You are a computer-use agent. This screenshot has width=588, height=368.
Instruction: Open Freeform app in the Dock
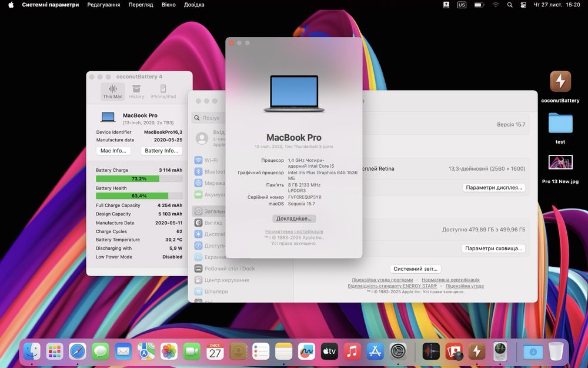(306, 352)
